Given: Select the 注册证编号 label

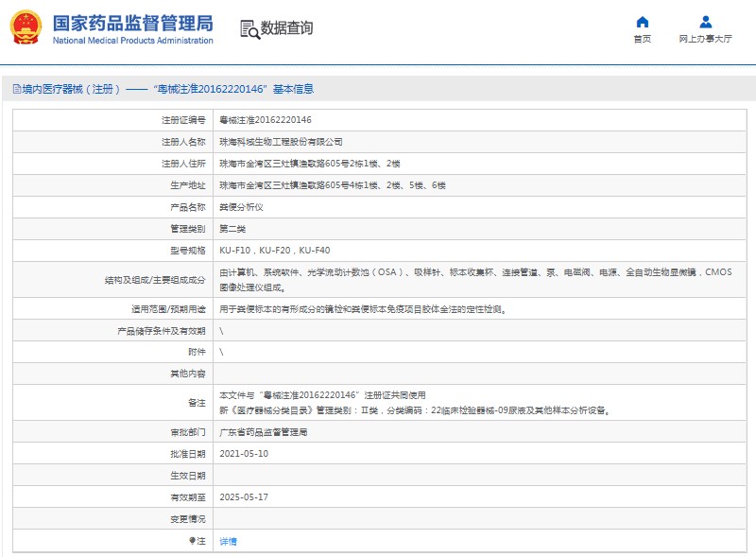Looking at the screenshot, I should pos(183,120).
